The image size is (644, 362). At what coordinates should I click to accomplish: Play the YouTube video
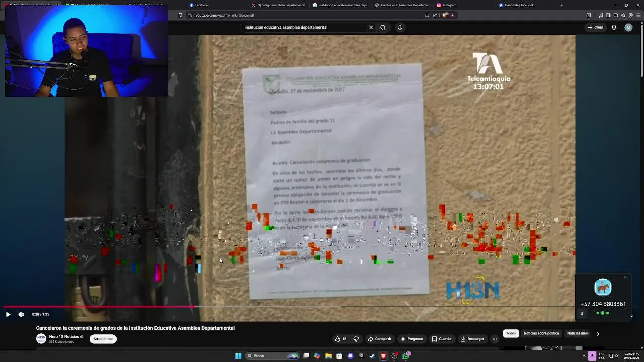coord(8,314)
